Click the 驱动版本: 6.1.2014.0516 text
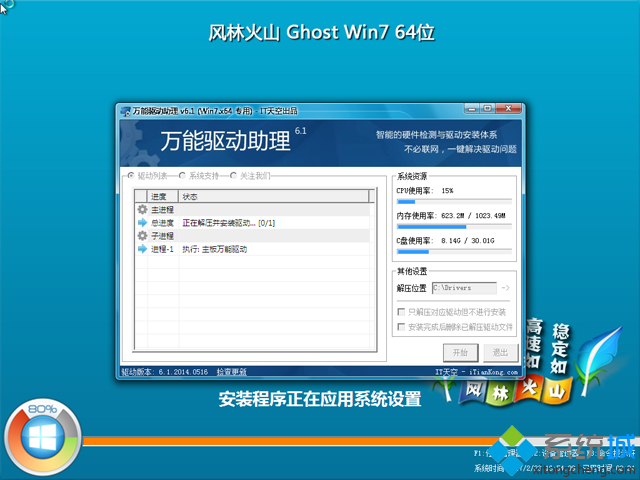This screenshot has height=480, width=640. click(164, 372)
